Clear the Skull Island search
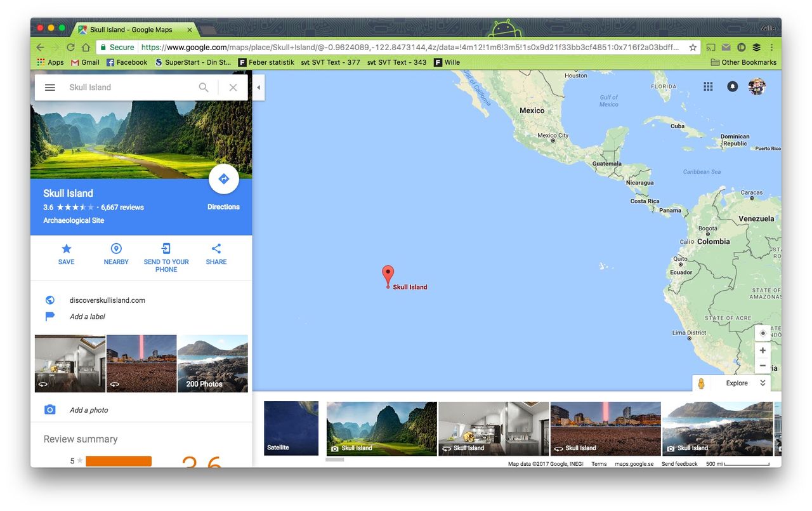The image size is (812, 511). pyautogui.click(x=233, y=88)
